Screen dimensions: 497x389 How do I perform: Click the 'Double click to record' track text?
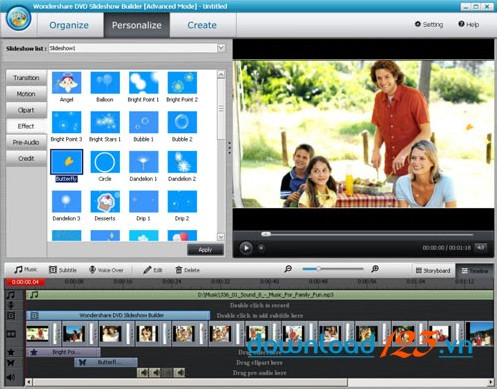pyautogui.click(x=259, y=305)
